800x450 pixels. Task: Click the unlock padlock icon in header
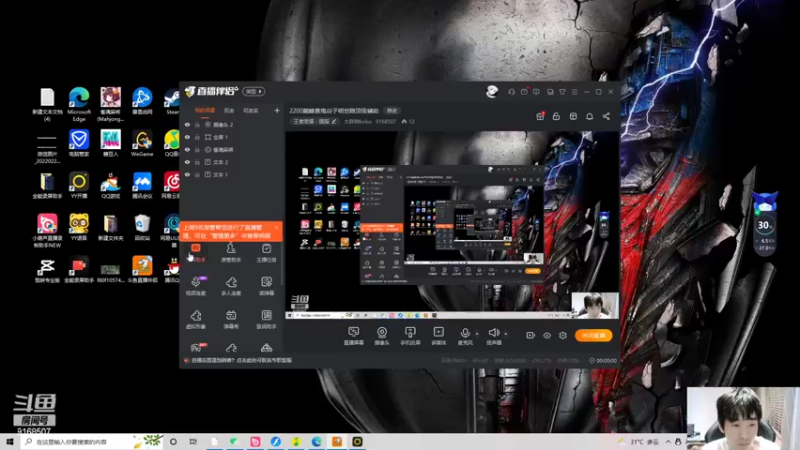[x=556, y=116]
